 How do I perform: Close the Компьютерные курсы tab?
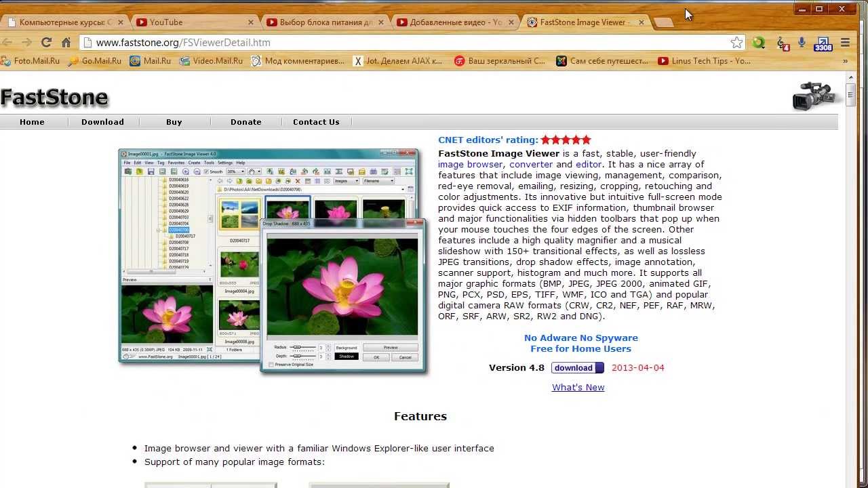pyautogui.click(x=121, y=22)
